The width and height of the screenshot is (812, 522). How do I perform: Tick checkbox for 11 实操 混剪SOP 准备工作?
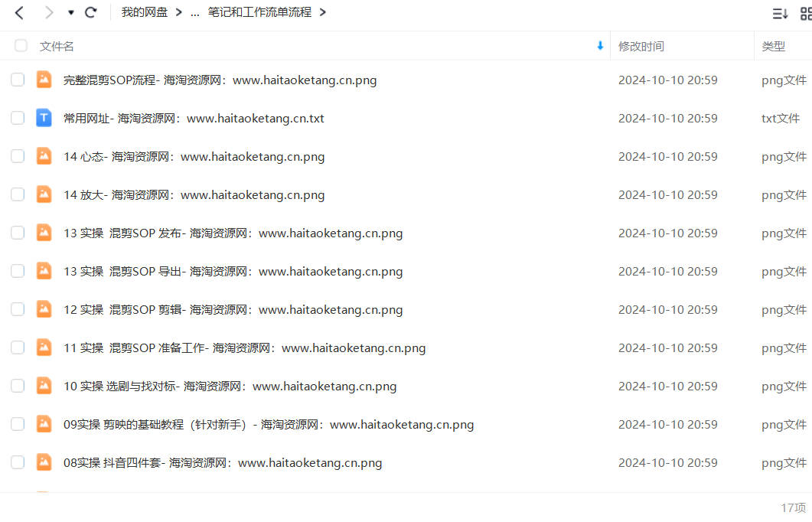18,348
